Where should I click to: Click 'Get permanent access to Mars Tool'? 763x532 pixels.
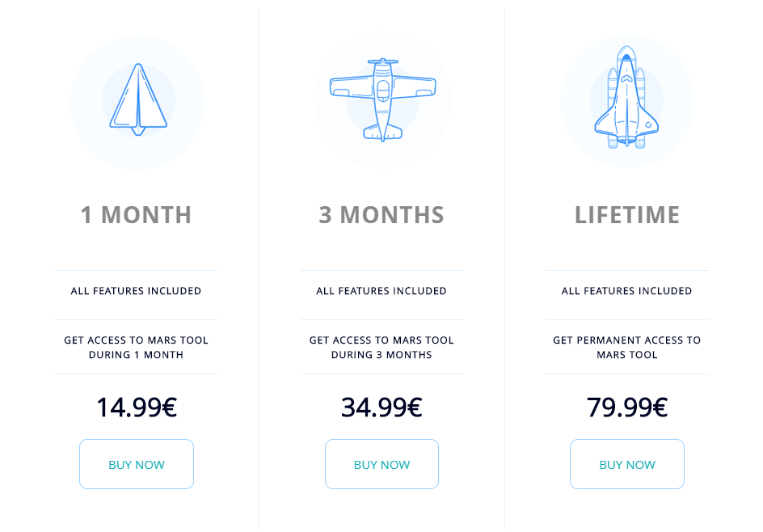tap(626, 348)
